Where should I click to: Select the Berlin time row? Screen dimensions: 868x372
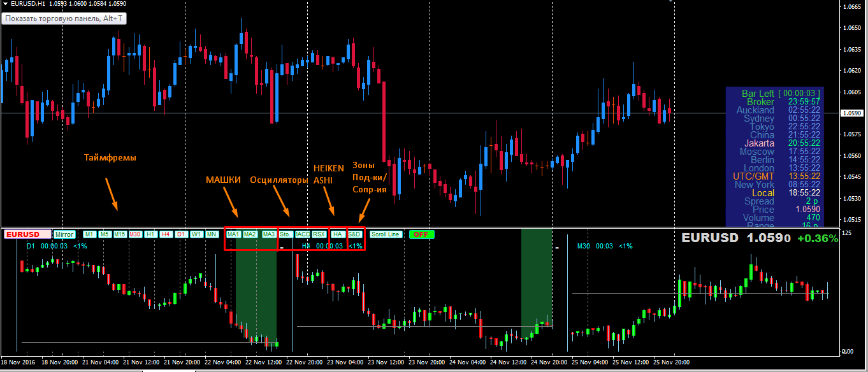785,160
